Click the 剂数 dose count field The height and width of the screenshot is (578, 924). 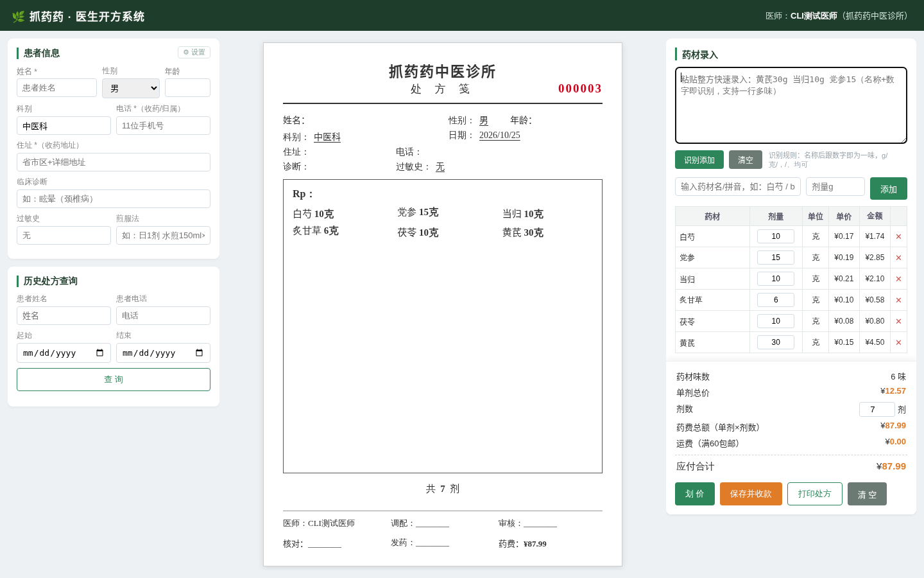point(877,410)
